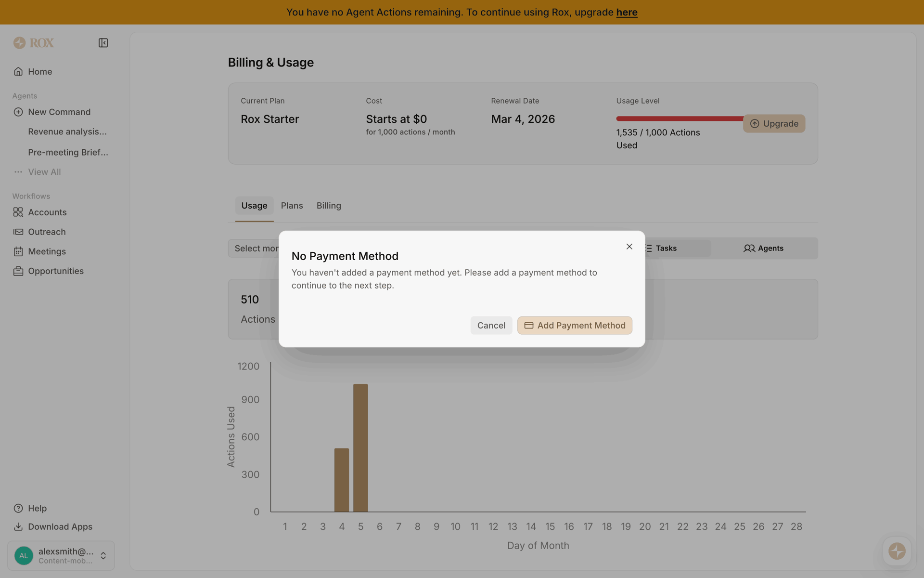The image size is (924, 578).
Task: Click the '1,535 / 1,000 Actions Used' text
Action: point(658,139)
